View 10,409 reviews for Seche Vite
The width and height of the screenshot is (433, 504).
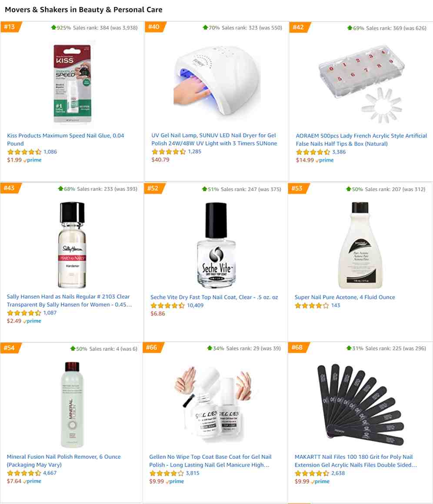[195, 305]
